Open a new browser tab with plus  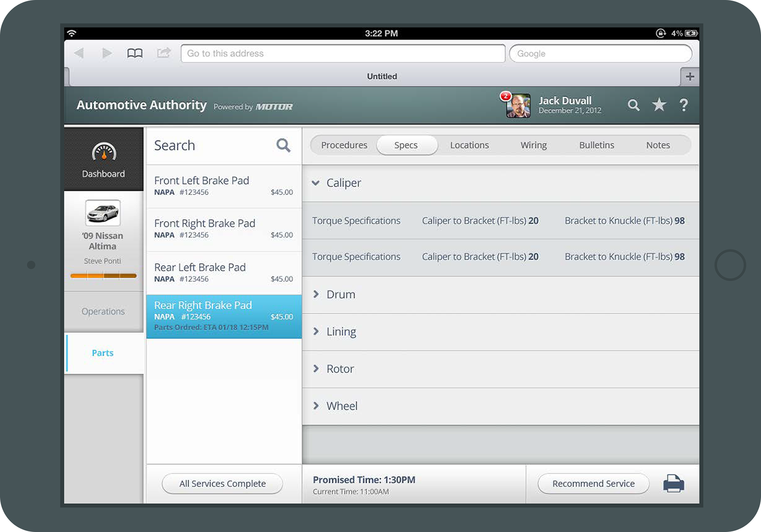690,76
